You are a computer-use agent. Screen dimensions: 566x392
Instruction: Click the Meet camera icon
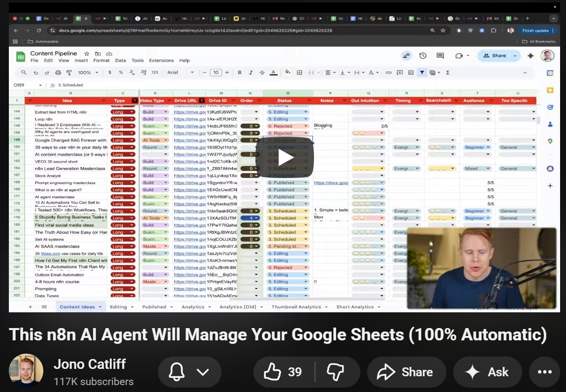[459, 56]
